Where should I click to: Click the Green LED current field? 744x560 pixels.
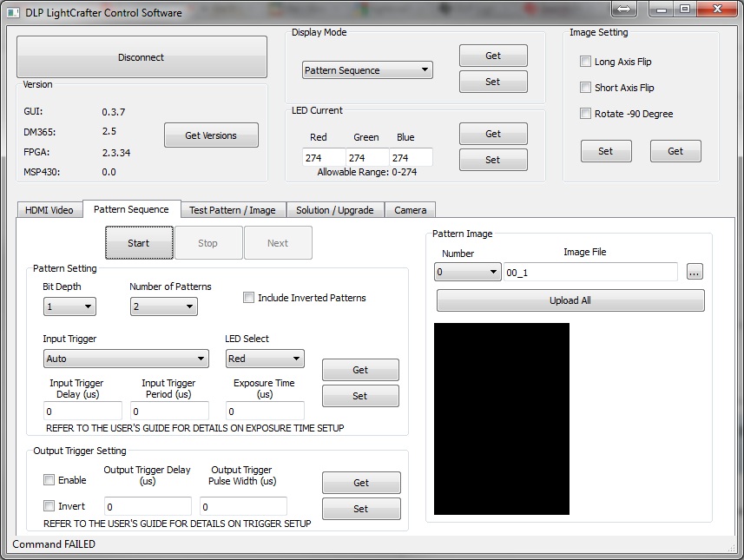pos(367,157)
